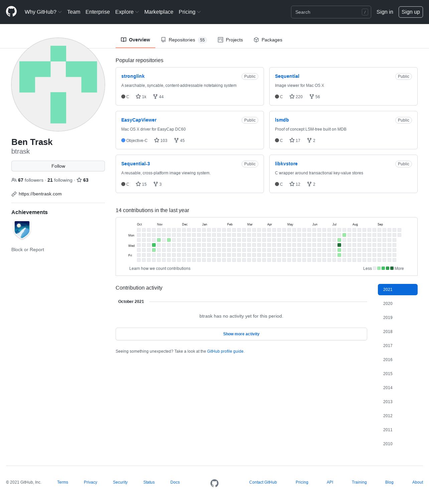Visit https://bentrask.com link

[40, 194]
